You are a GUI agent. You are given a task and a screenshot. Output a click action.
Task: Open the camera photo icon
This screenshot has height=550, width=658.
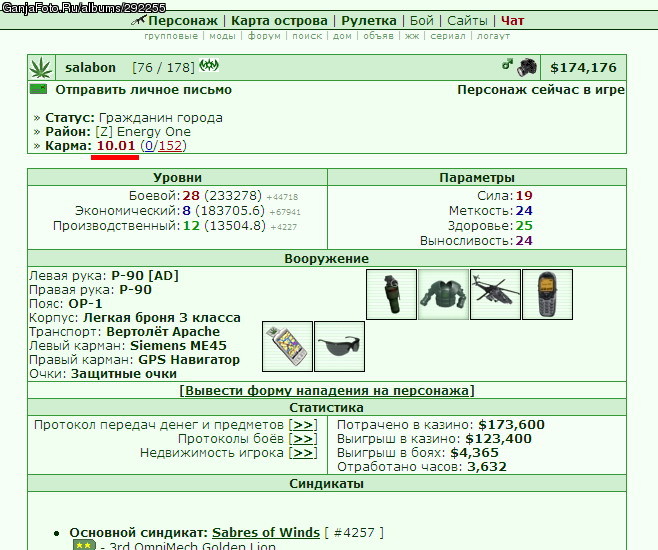coord(527,68)
